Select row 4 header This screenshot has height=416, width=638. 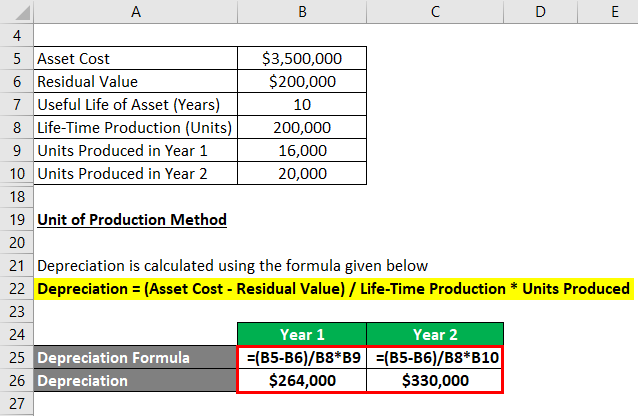point(17,35)
